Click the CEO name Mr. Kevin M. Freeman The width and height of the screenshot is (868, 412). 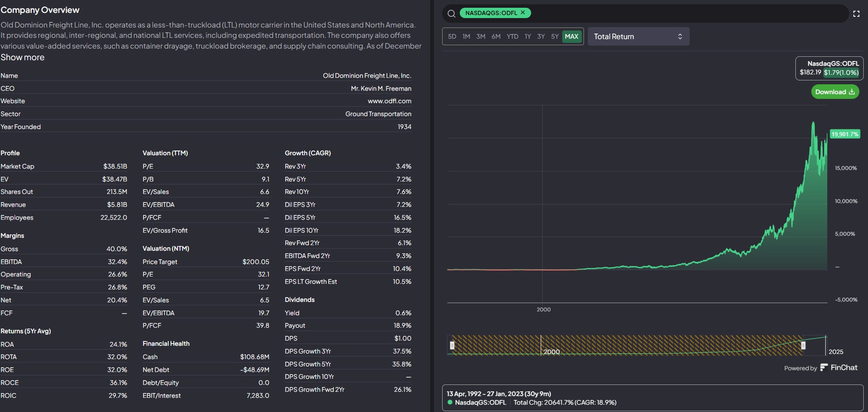pos(381,89)
